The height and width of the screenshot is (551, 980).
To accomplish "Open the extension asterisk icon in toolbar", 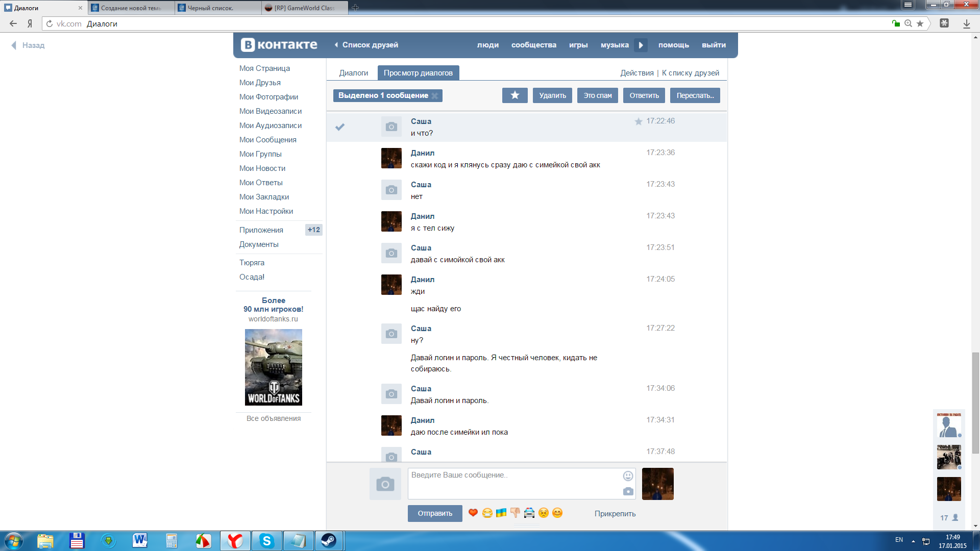I will [x=944, y=23].
